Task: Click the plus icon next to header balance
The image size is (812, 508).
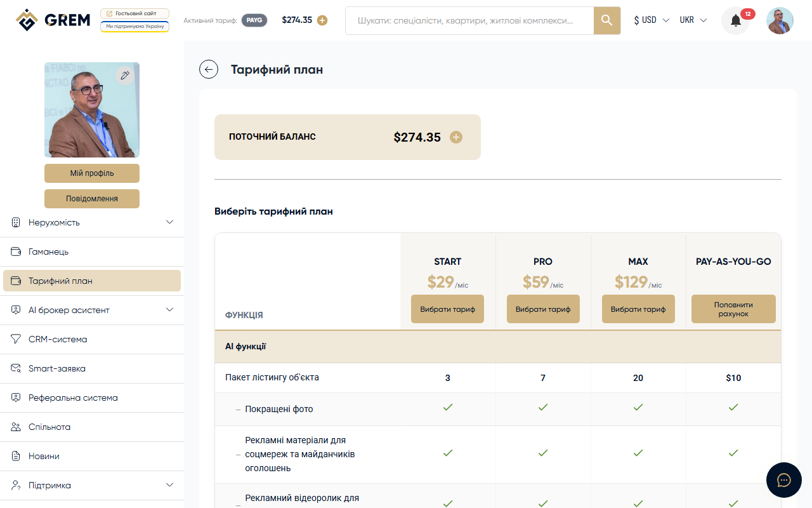Action: (x=322, y=20)
